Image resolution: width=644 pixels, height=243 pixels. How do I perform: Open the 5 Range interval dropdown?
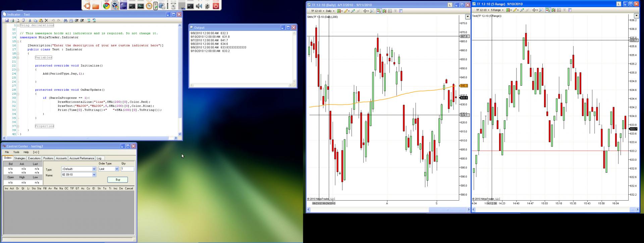click(x=497, y=10)
